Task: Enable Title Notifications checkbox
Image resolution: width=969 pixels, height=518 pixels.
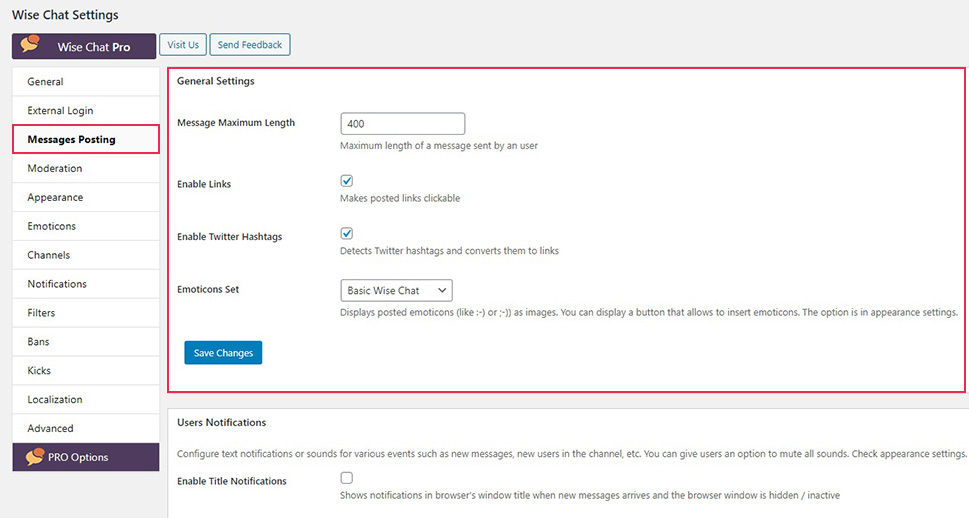Action: click(347, 478)
